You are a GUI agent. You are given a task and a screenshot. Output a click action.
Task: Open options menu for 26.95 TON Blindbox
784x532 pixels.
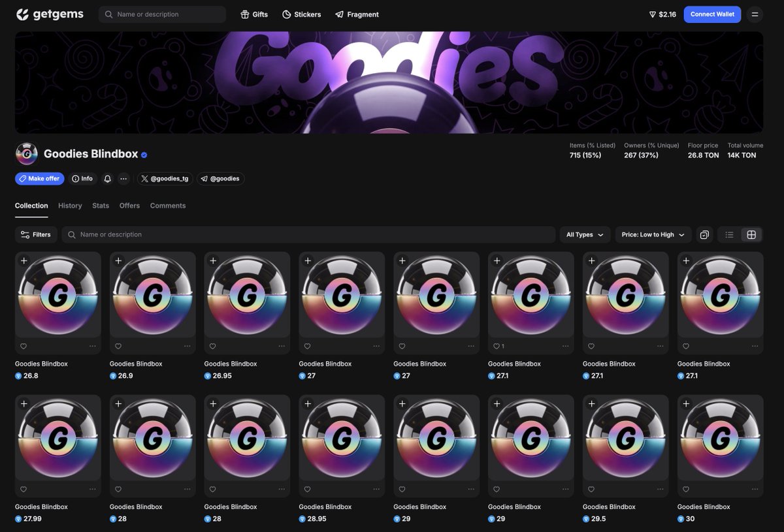click(x=282, y=346)
